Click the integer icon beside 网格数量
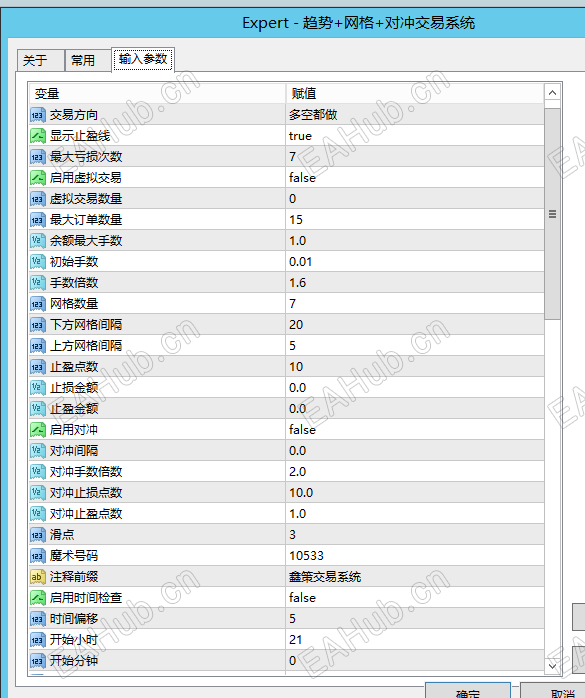The height and width of the screenshot is (698, 585). [x=38, y=304]
